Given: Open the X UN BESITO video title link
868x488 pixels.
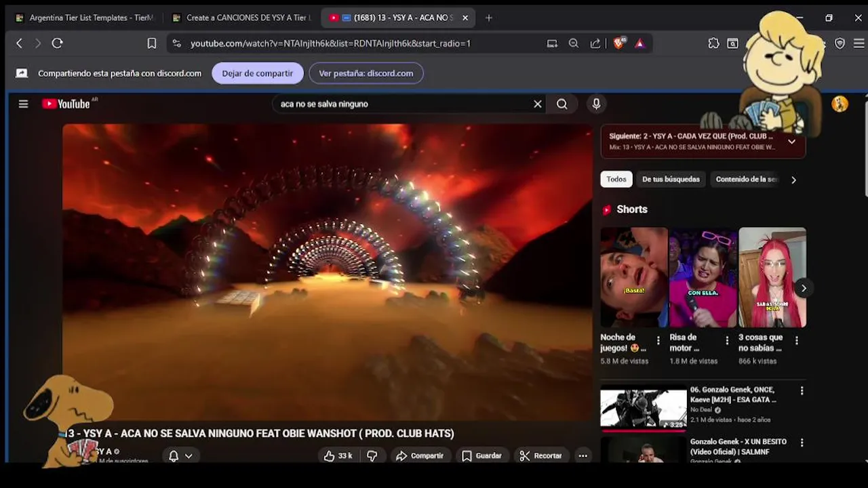Looking at the screenshot, I should coord(739,446).
